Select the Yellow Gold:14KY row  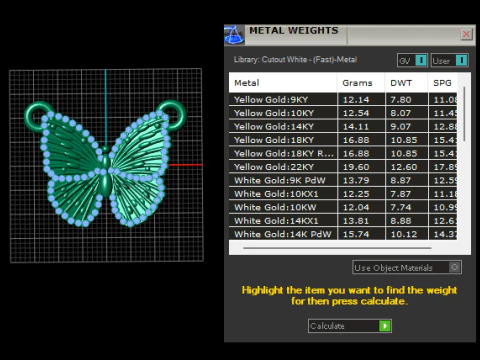[343, 127]
